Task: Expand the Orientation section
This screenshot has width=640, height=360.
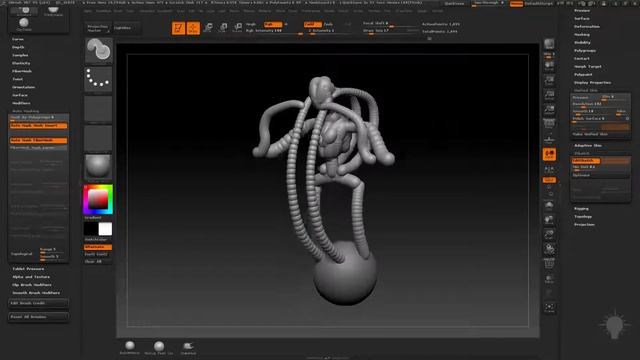Action: point(23,87)
